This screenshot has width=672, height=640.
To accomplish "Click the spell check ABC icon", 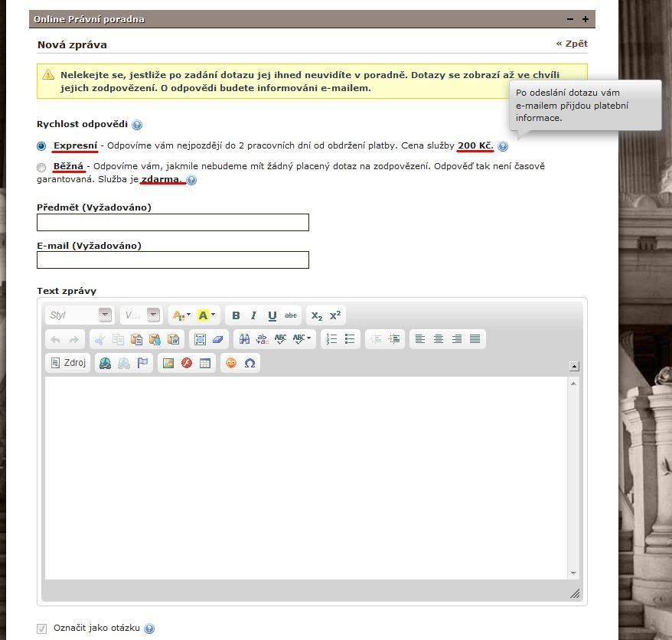I will (280, 339).
